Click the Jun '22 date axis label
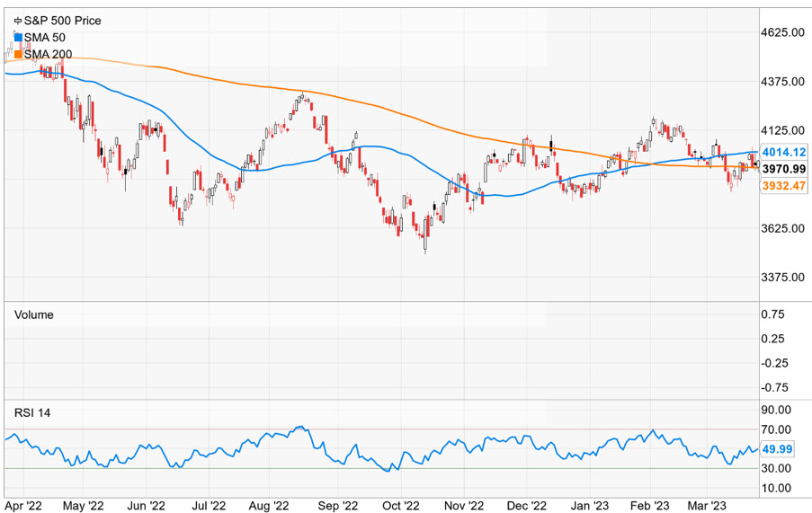The height and width of the screenshot is (513, 812). (x=146, y=506)
